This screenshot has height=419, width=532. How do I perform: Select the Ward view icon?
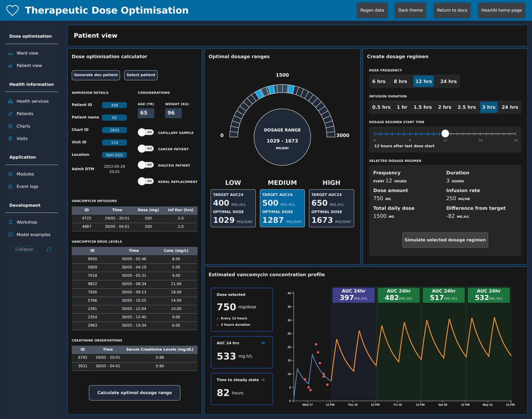pyautogui.click(x=10, y=53)
